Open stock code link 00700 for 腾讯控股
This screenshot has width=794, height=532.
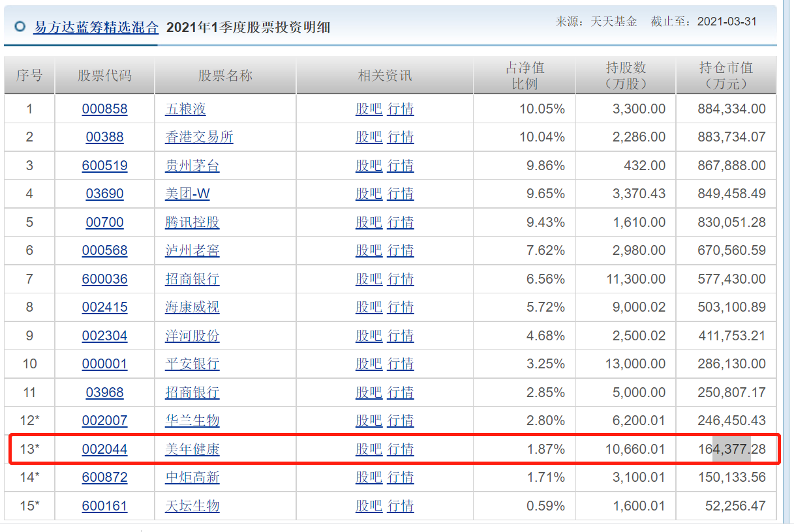(105, 222)
